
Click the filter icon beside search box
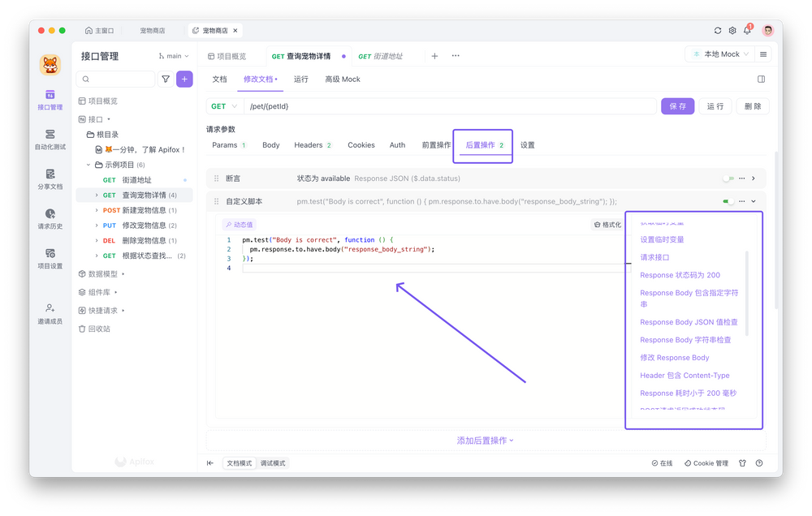coord(166,80)
